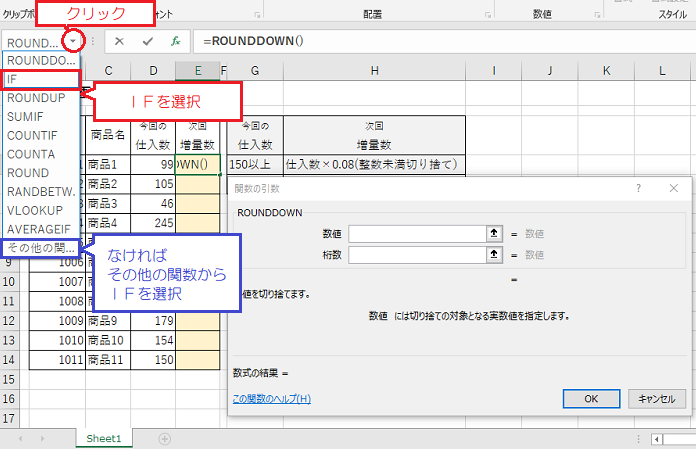Viewport: 696px width, 449px height.
Task: Click OK in the function arguments dialog
Action: coord(591,399)
